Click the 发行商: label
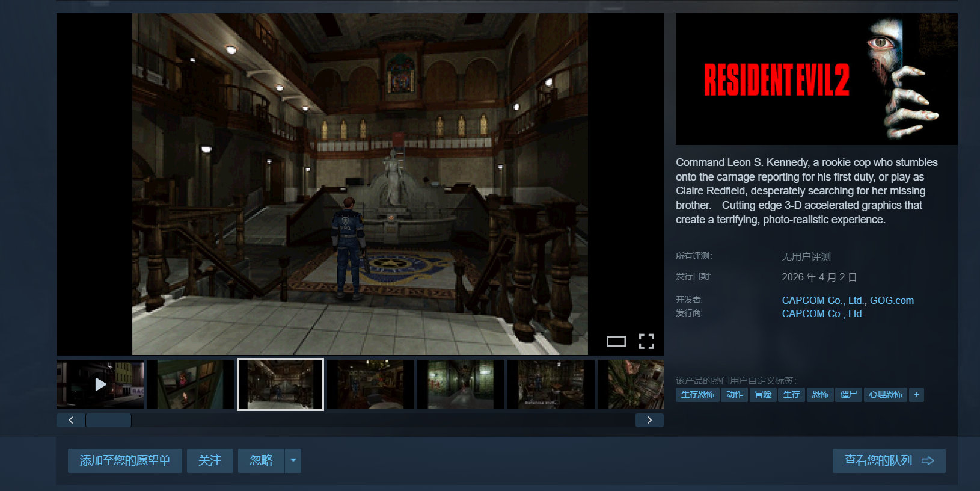 point(689,313)
